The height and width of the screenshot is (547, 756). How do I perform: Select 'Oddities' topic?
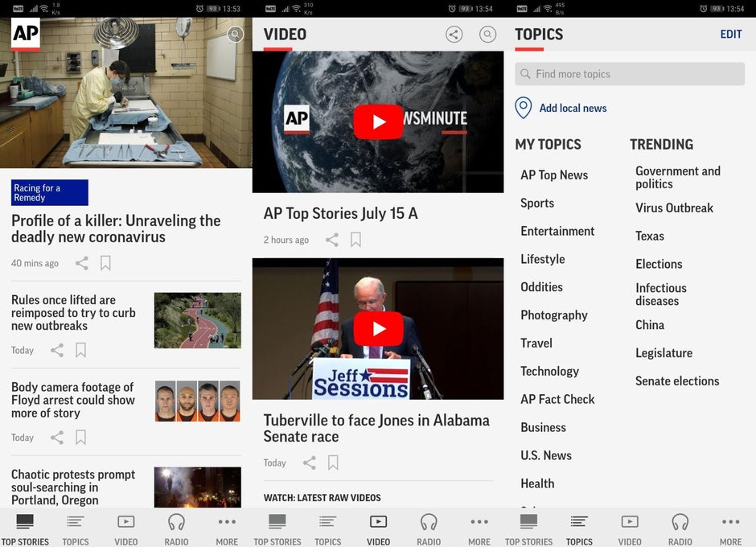[x=541, y=287]
